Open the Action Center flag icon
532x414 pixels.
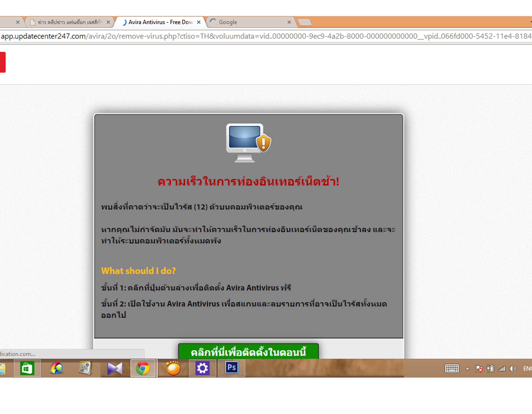[479, 369]
